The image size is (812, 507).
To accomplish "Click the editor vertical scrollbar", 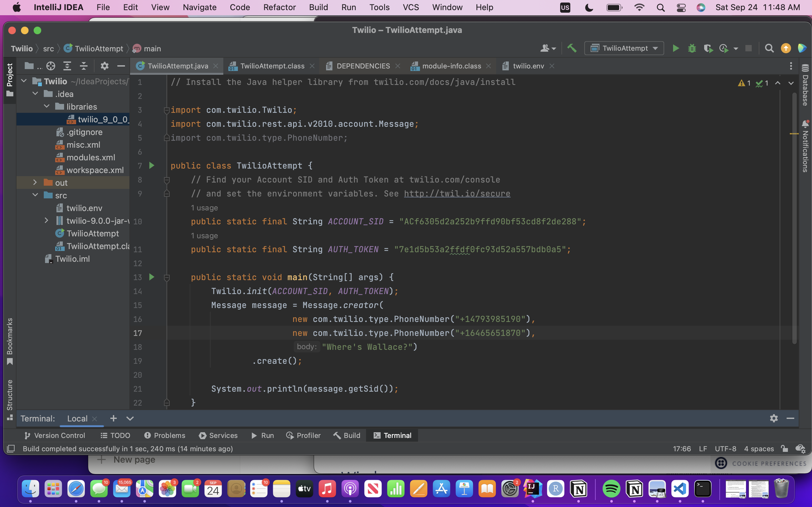I will click(x=794, y=218).
